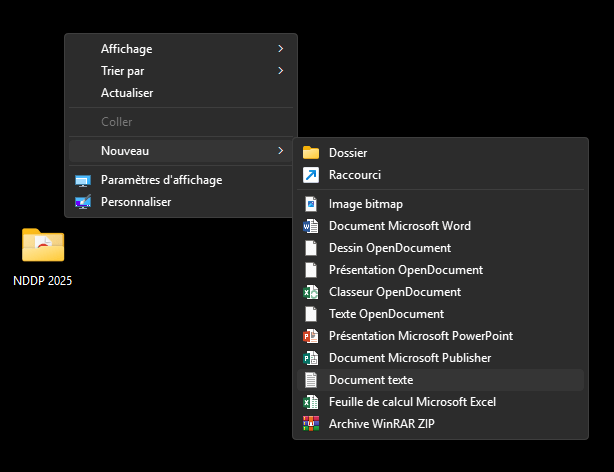Click the Dossier folder icon
This screenshot has height=472, width=614.
[x=311, y=153]
